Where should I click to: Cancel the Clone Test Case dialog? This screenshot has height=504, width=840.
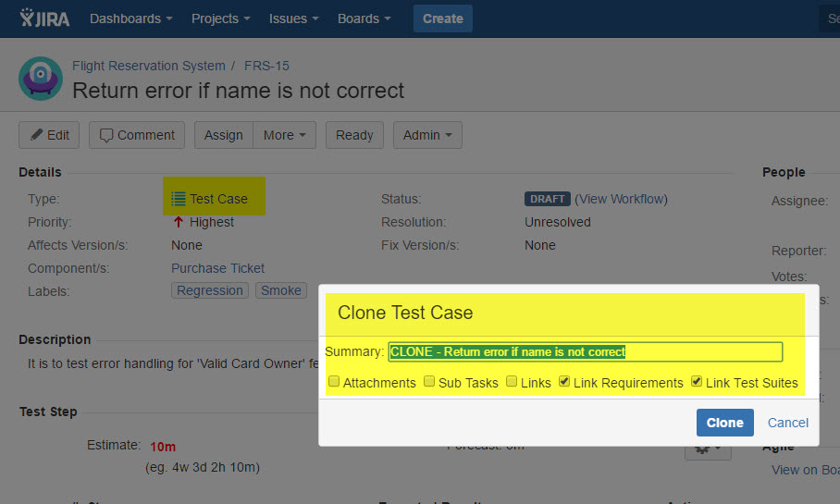tap(788, 423)
